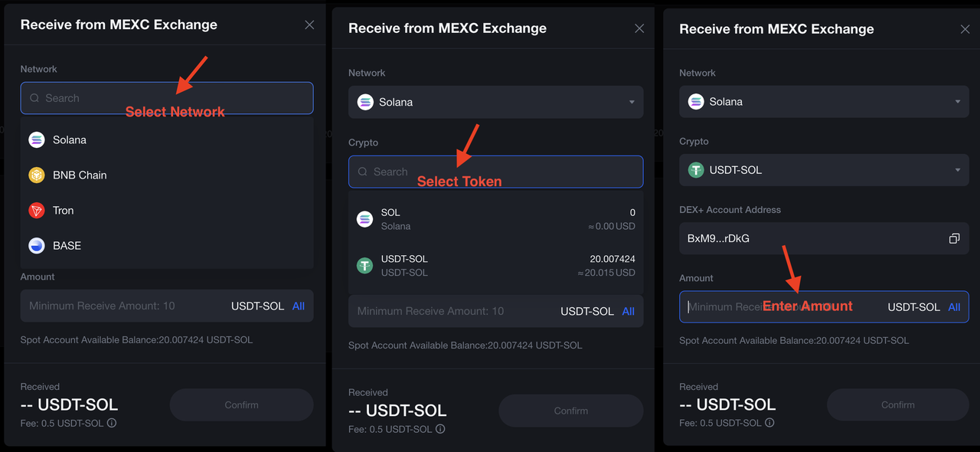Click BASE logo icon in network list
Screen dimensions: 980x452
37,245
